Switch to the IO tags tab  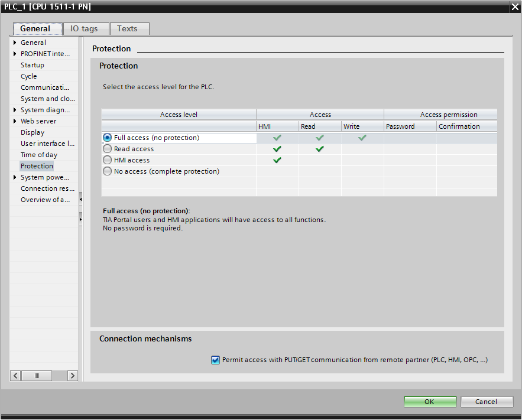(x=84, y=28)
